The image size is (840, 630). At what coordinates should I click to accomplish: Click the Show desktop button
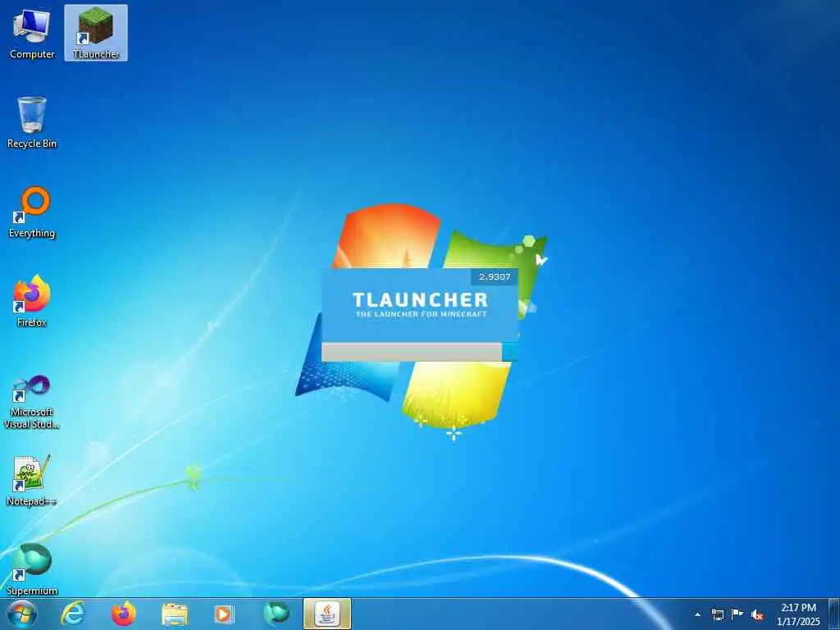coord(834,614)
